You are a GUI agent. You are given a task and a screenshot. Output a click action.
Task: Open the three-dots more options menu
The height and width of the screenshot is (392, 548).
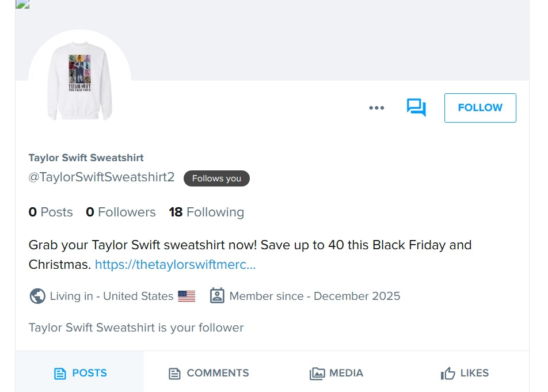pos(376,108)
